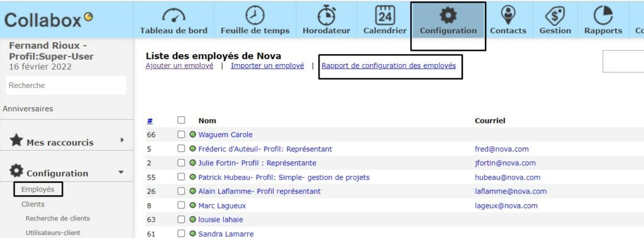Check the box for Waguem Carole
644x238 pixels.
181,134
